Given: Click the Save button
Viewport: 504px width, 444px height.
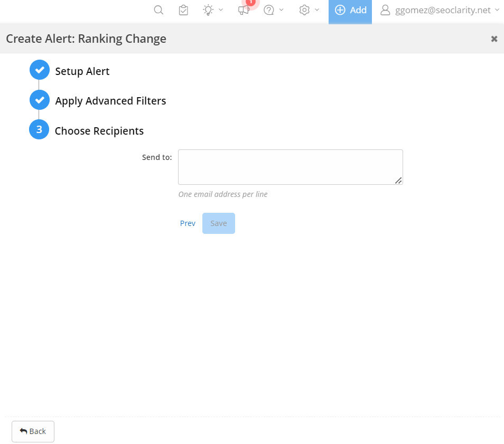Looking at the screenshot, I should coord(219,223).
